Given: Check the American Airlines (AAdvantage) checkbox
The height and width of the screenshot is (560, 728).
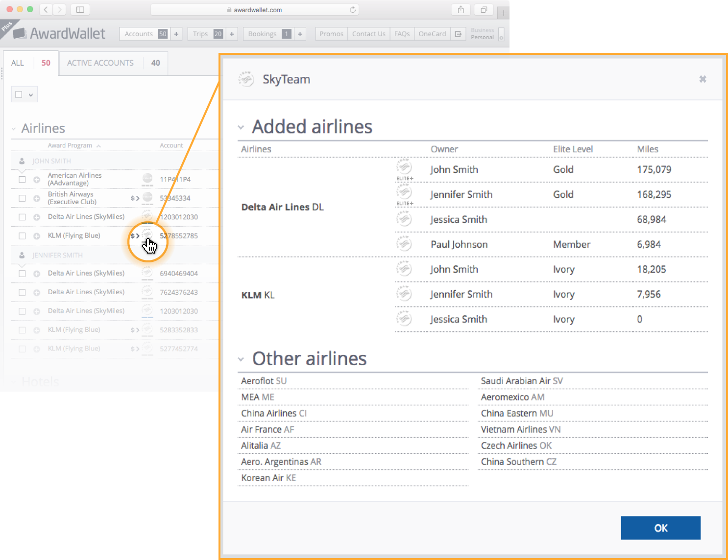Looking at the screenshot, I should click(22, 180).
